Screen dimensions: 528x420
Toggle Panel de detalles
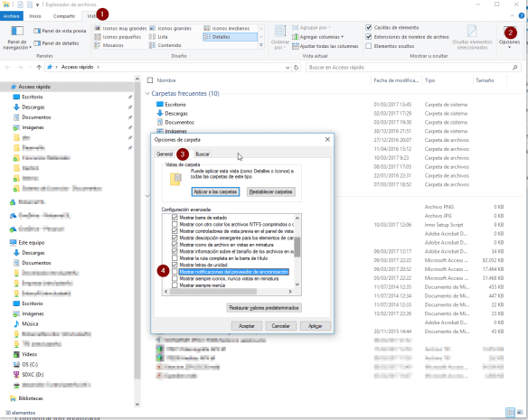point(56,43)
